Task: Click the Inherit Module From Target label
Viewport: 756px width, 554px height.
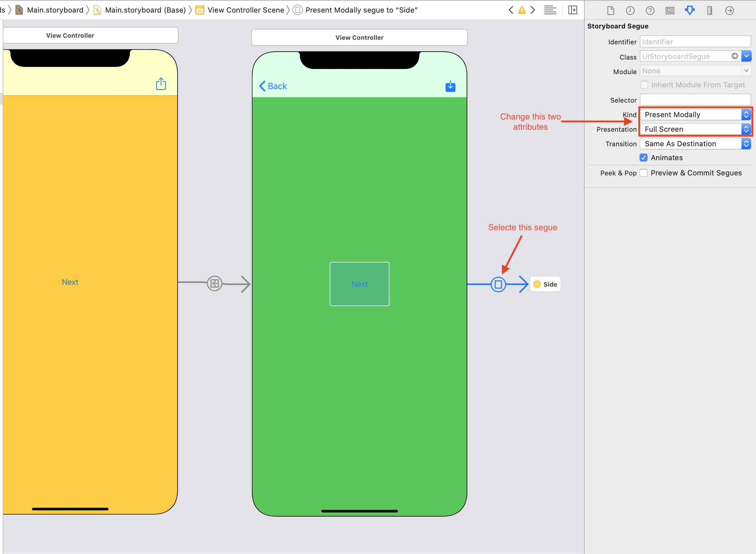Action: click(700, 85)
